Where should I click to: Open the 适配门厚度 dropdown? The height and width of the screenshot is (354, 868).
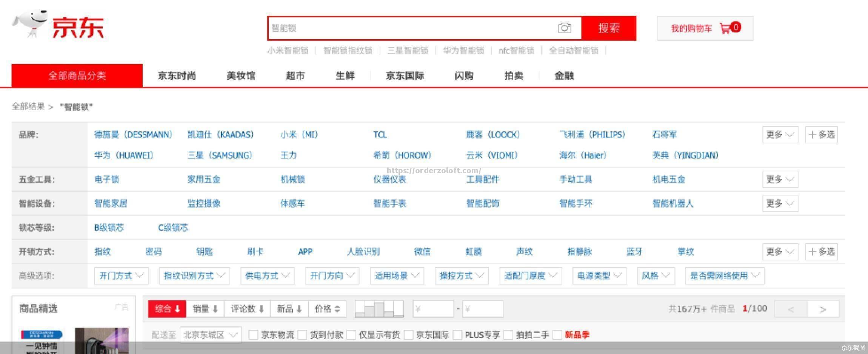point(531,276)
